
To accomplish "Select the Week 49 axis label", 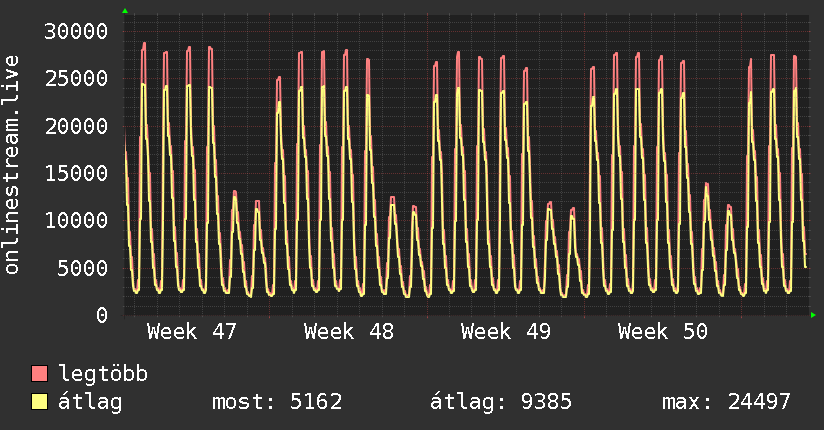I will click(506, 331).
